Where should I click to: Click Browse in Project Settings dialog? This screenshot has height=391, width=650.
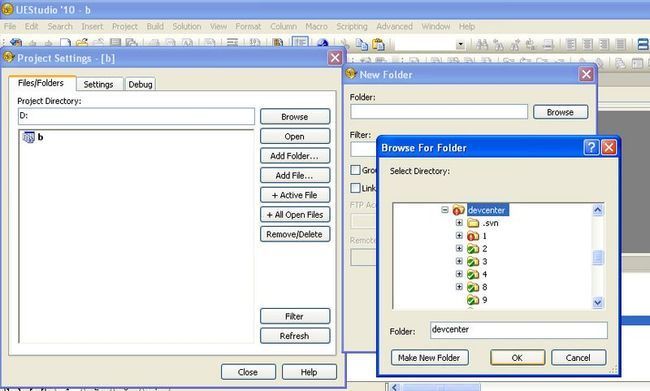(295, 117)
